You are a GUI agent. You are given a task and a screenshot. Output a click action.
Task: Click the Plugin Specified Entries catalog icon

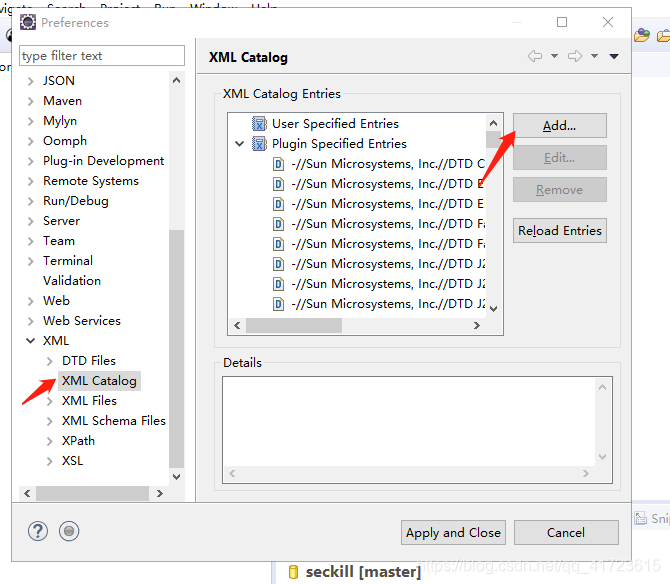click(x=259, y=144)
